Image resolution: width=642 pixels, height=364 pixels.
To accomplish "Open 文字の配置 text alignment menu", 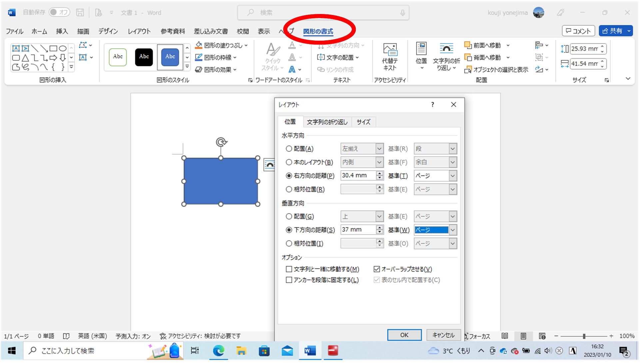I will pyautogui.click(x=338, y=57).
